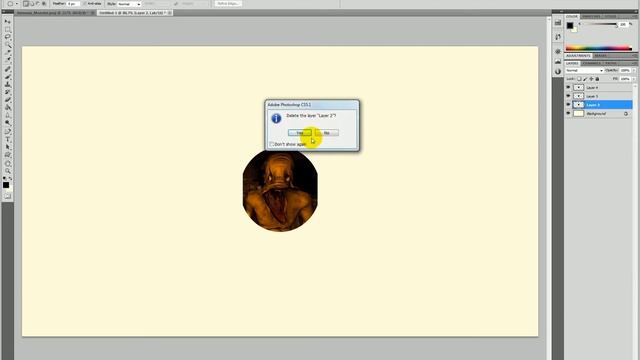Select the Zoom tool
Image resolution: width=640 pixels, height=360 pixels.
pos(7,171)
